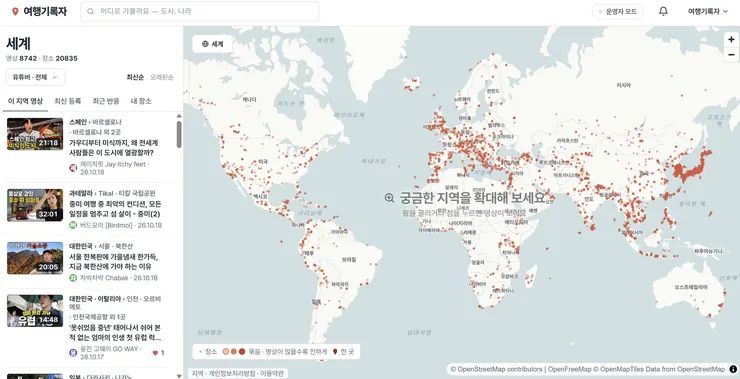Click the 오스트레일리아 label on the map
The image size is (740, 379).
[x=691, y=287]
